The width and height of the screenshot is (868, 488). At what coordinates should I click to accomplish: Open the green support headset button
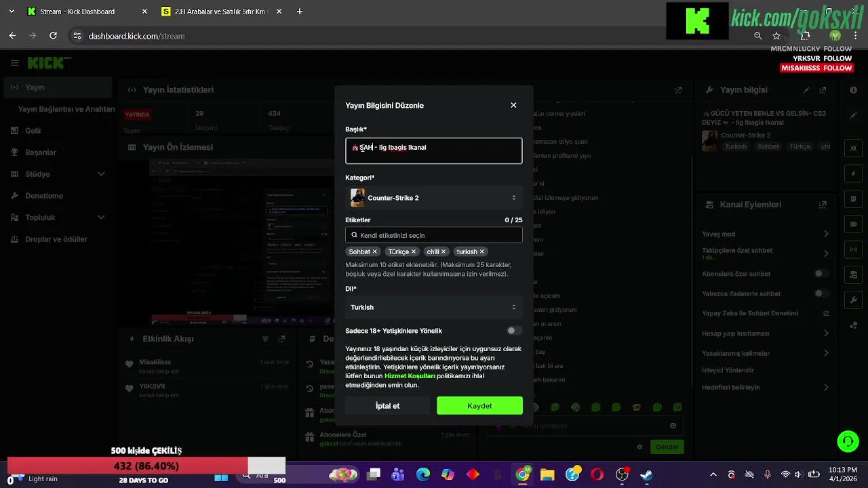(x=848, y=441)
